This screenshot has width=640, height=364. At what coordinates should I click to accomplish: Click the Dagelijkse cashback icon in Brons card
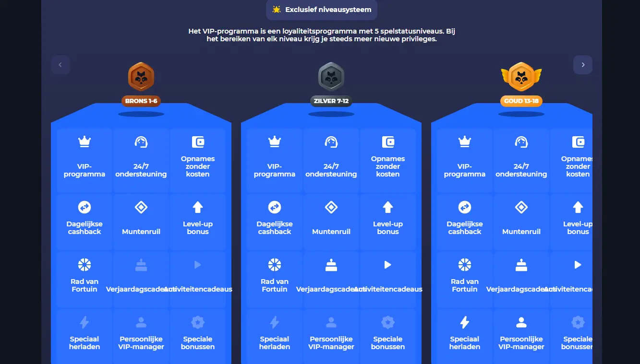click(x=85, y=207)
